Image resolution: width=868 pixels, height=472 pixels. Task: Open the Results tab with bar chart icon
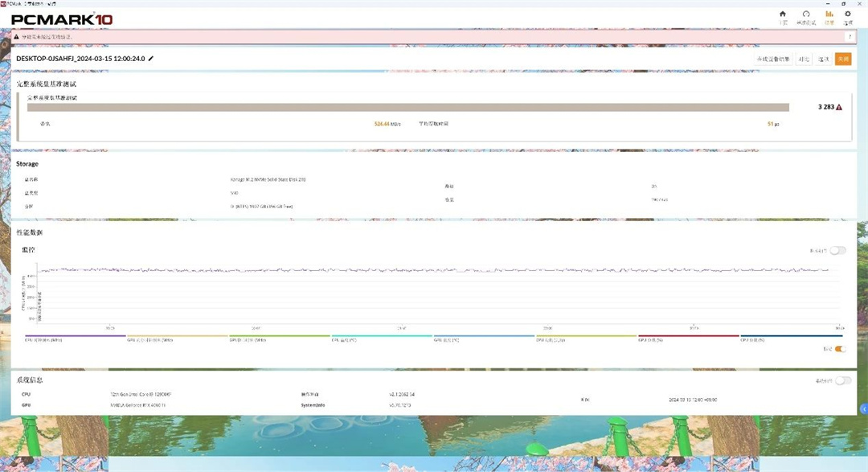click(x=829, y=17)
